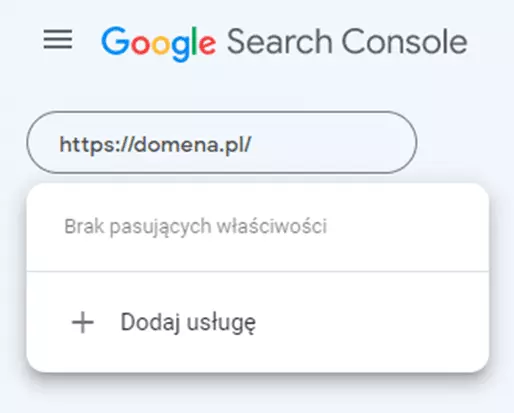
Task: Click the word Brak in dropdown list
Action: tap(84, 226)
